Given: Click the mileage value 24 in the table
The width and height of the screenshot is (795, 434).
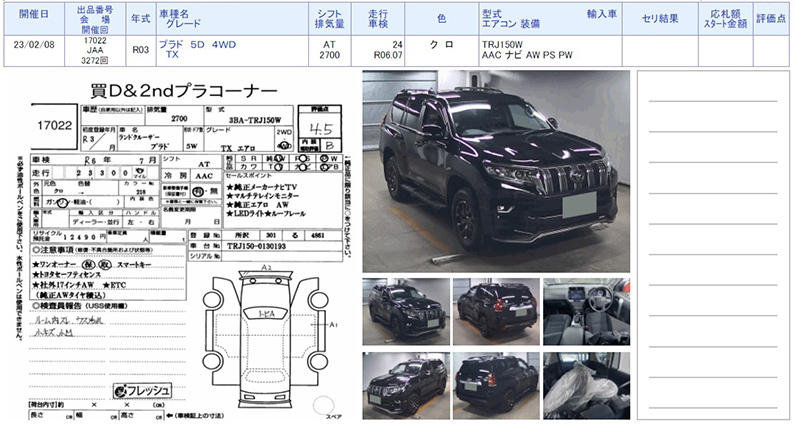Looking at the screenshot, I should click(397, 45).
